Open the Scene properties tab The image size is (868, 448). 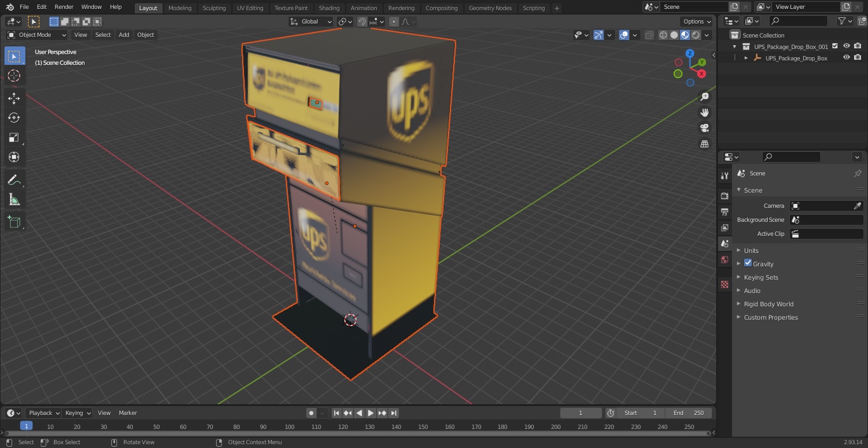724,243
